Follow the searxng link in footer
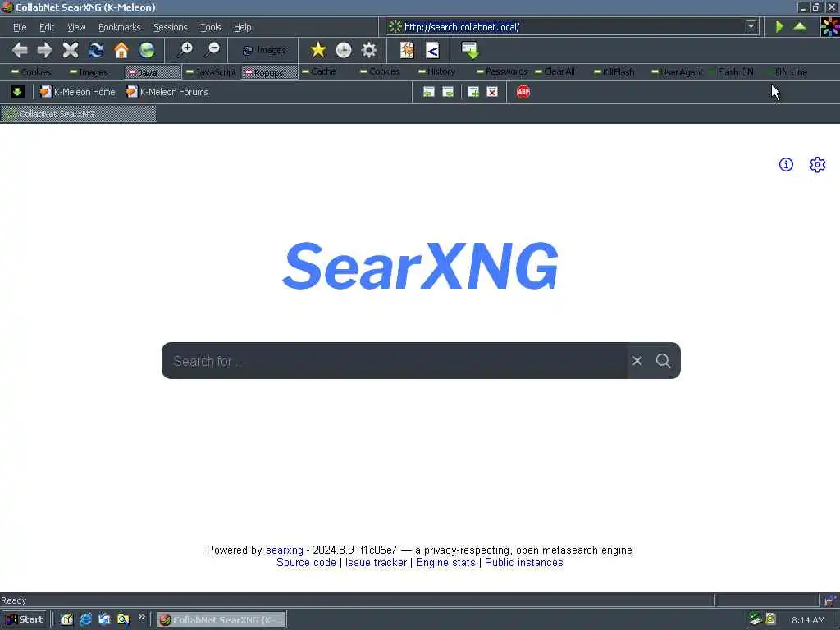The width and height of the screenshot is (840, 630). 285,550
